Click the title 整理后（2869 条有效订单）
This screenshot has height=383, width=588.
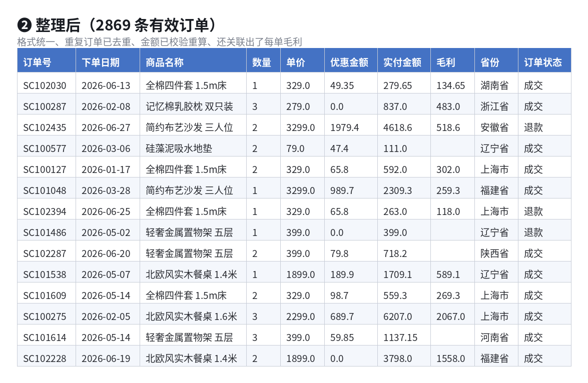(126, 25)
